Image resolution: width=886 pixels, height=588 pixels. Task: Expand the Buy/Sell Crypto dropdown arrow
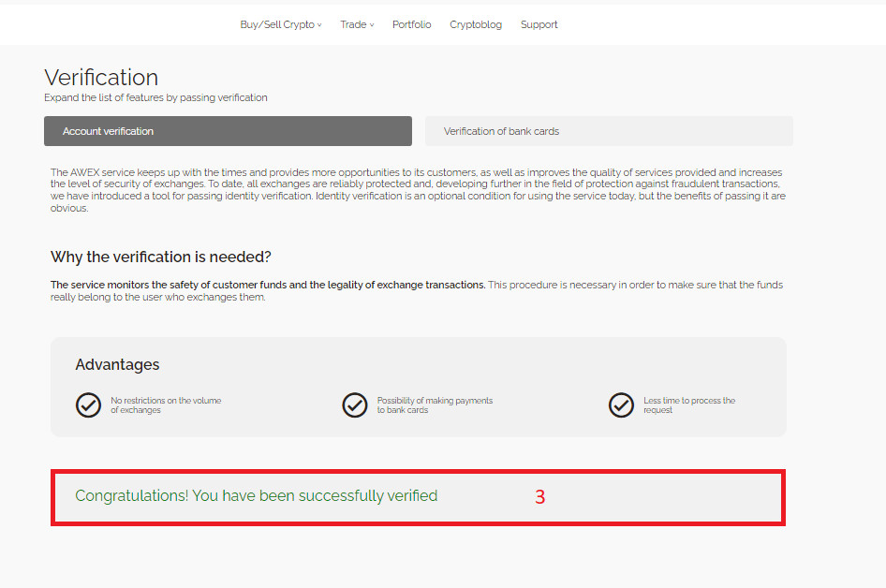[319, 25]
